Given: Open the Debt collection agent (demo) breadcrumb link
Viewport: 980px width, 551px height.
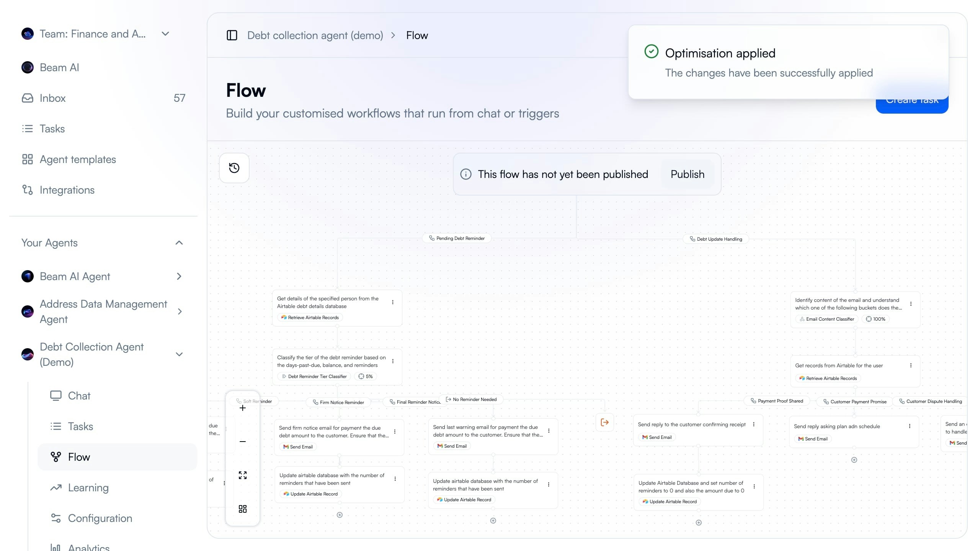Looking at the screenshot, I should click(315, 35).
